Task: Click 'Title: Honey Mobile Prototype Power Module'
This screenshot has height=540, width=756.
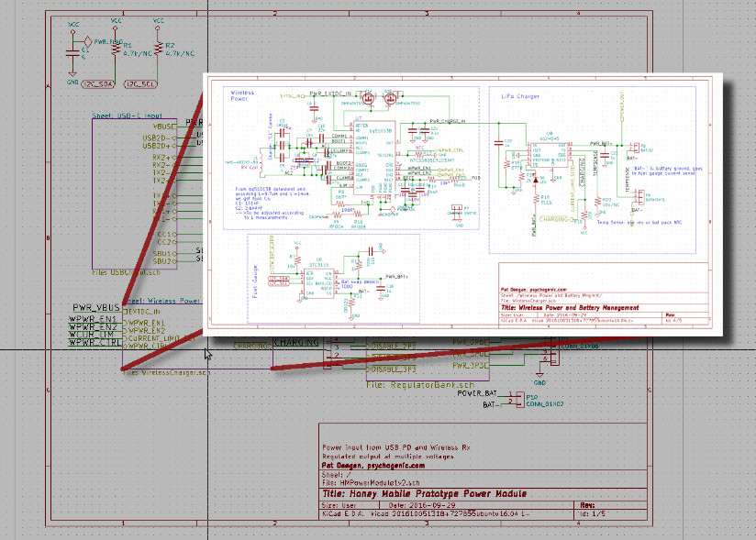Action: [424, 494]
